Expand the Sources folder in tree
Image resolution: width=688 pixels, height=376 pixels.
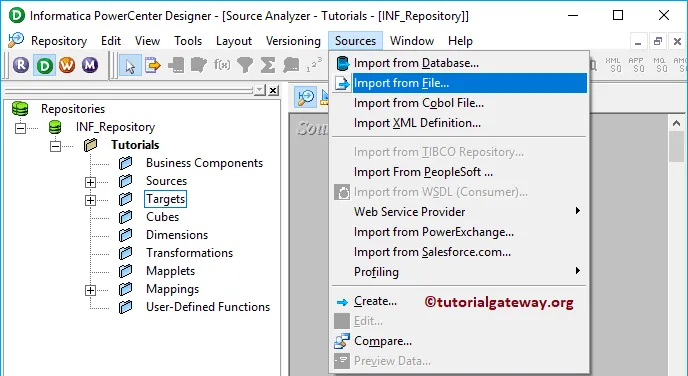(90, 182)
